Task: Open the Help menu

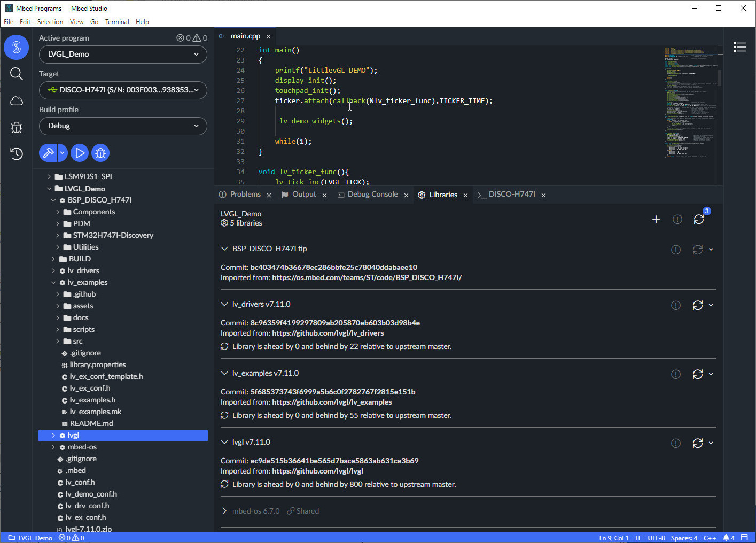Action: click(x=142, y=22)
